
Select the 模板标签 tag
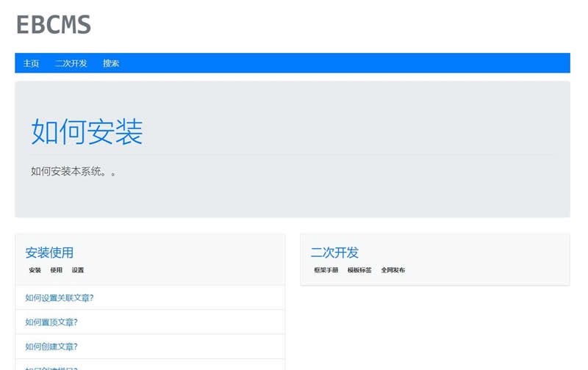359,270
